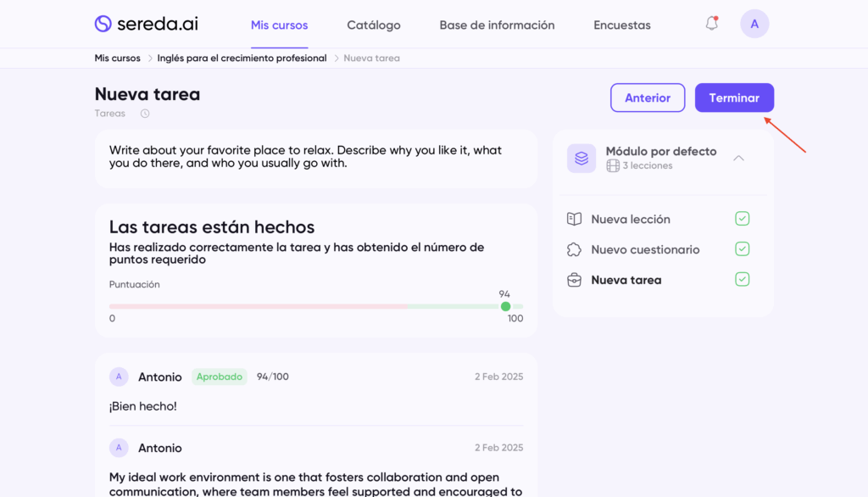Viewport: 868px width, 497px height.
Task: Click the clock icon beside Tareas
Action: (145, 114)
